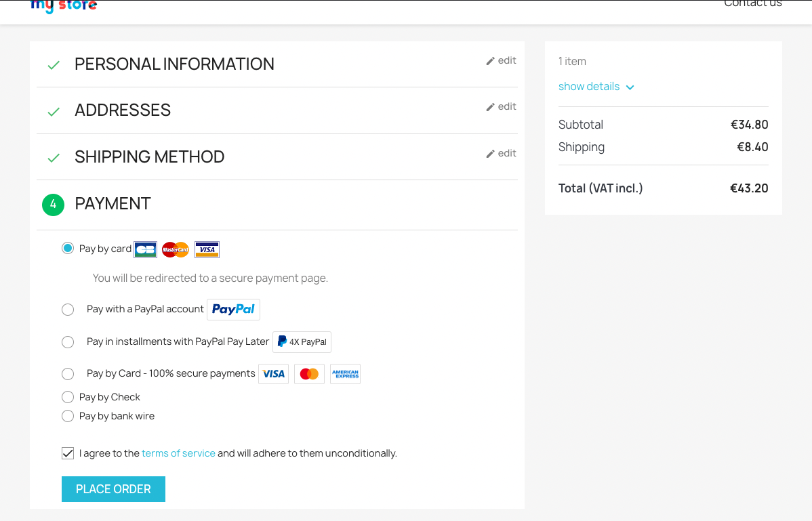Click the shipping cost €8.40
Screen dimensions: 812x521
752,147
